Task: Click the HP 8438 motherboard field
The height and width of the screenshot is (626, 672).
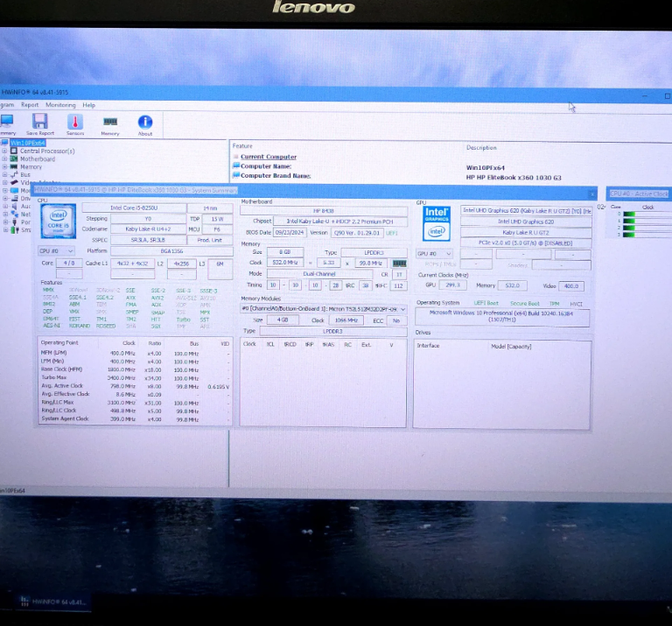Action: click(324, 211)
